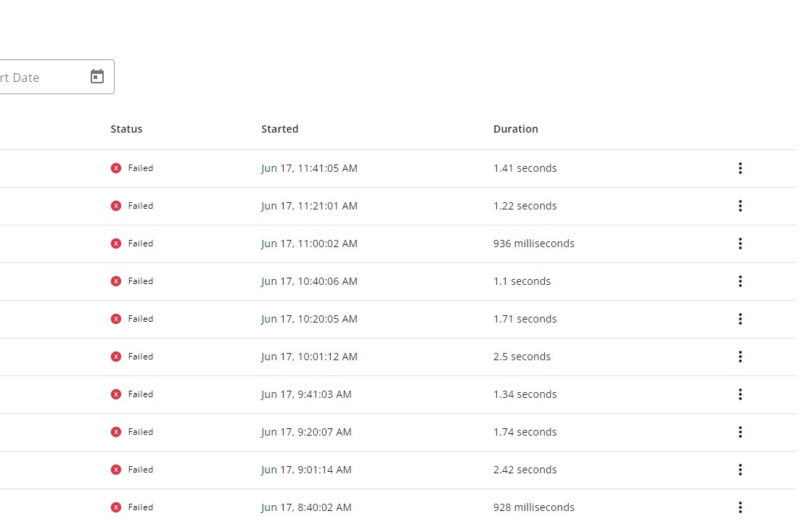The height and width of the screenshot is (532, 806).
Task: Select the Jun 17, 9:41:03 AM timestamp
Action: [x=306, y=394]
